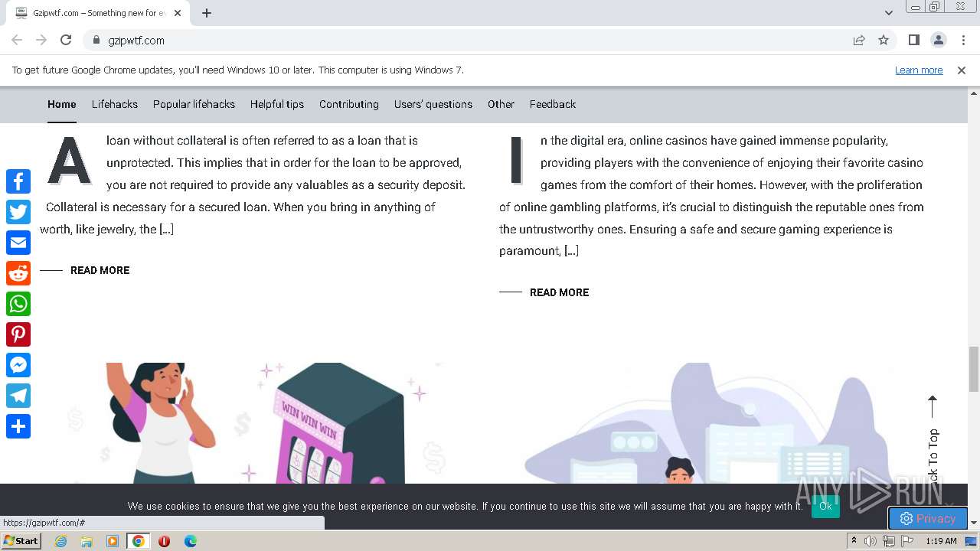Open the Other menu item
Screen dimensions: 980x551
point(501,104)
